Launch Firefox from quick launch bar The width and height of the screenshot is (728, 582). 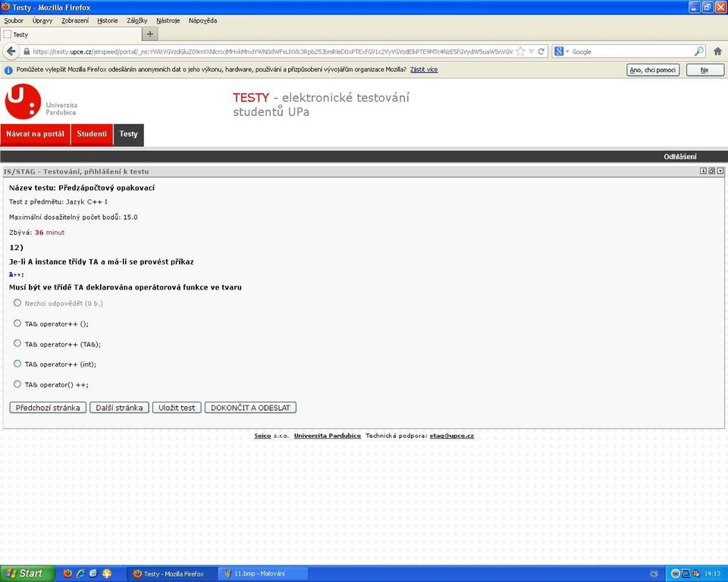coord(67,573)
